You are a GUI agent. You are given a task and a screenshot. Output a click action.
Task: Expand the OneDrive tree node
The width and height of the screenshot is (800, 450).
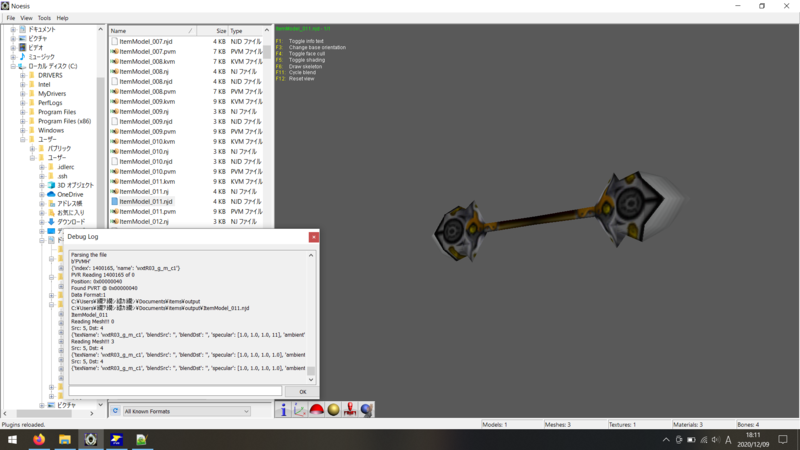click(x=42, y=194)
